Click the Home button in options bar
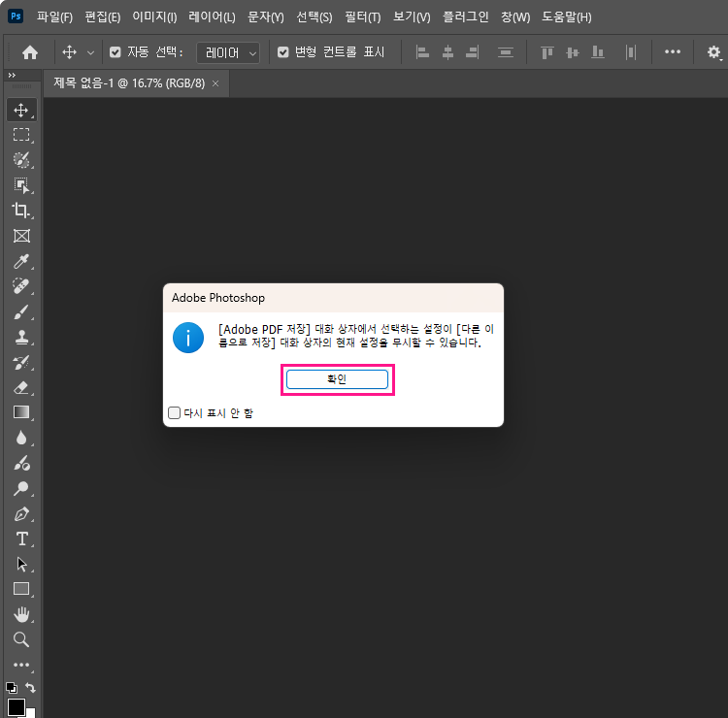This screenshot has width=728, height=718. click(x=30, y=52)
